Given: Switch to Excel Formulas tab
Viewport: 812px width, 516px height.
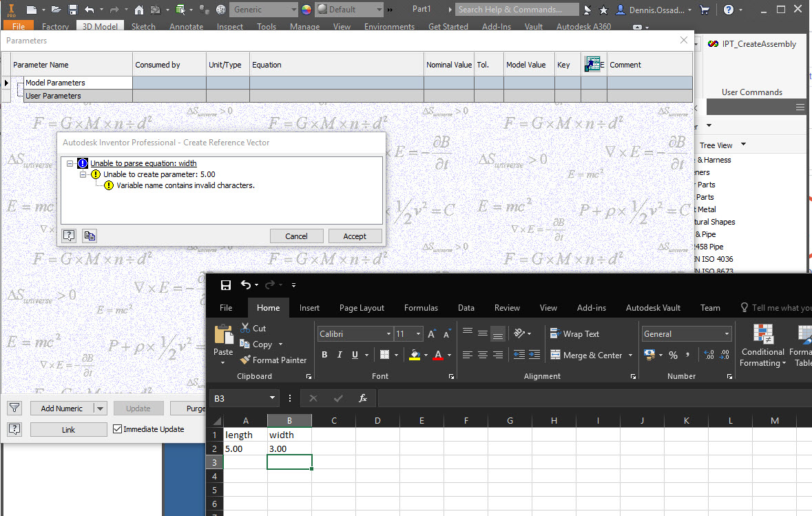Looking at the screenshot, I should [x=421, y=308].
